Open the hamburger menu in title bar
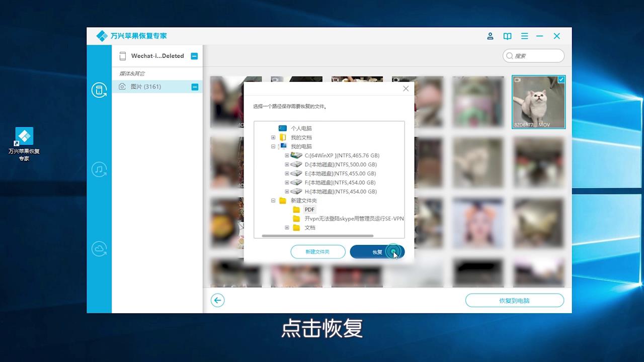The image size is (644, 362). 524,36
